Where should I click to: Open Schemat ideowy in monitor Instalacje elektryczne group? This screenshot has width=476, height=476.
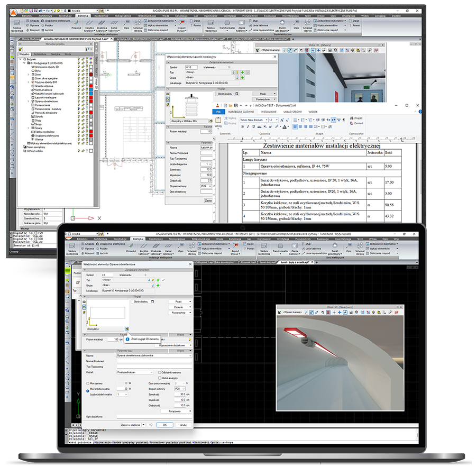pyautogui.click(x=138, y=26)
